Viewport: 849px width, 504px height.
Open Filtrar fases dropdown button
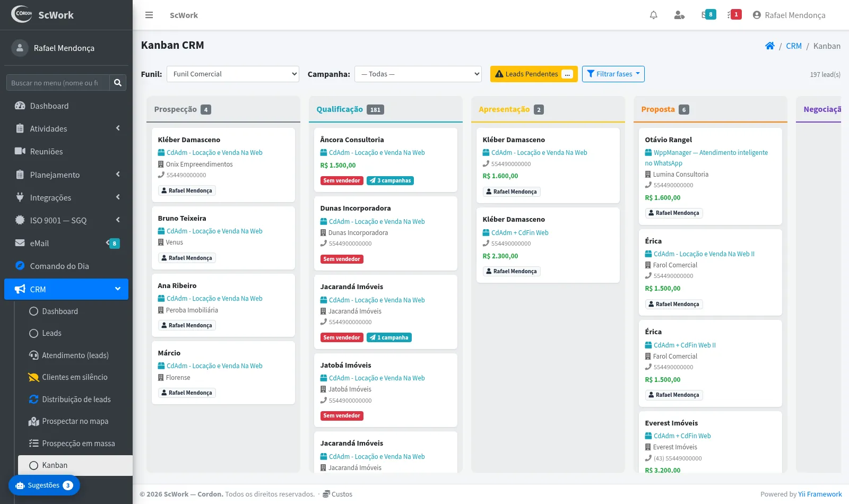pyautogui.click(x=613, y=74)
